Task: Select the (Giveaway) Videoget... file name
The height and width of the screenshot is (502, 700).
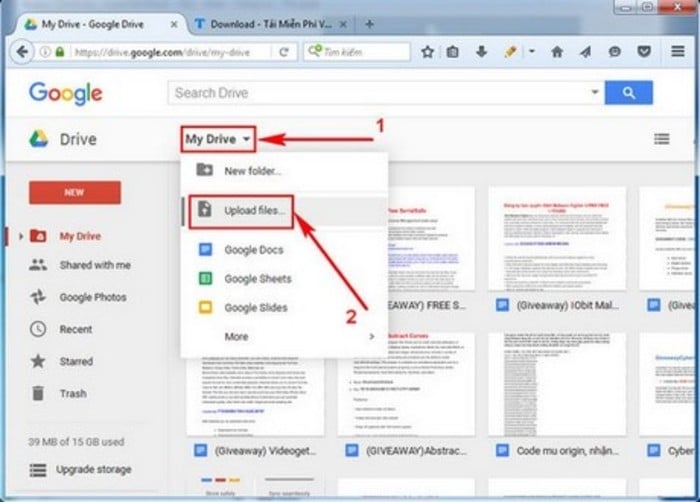Action: 265,451
